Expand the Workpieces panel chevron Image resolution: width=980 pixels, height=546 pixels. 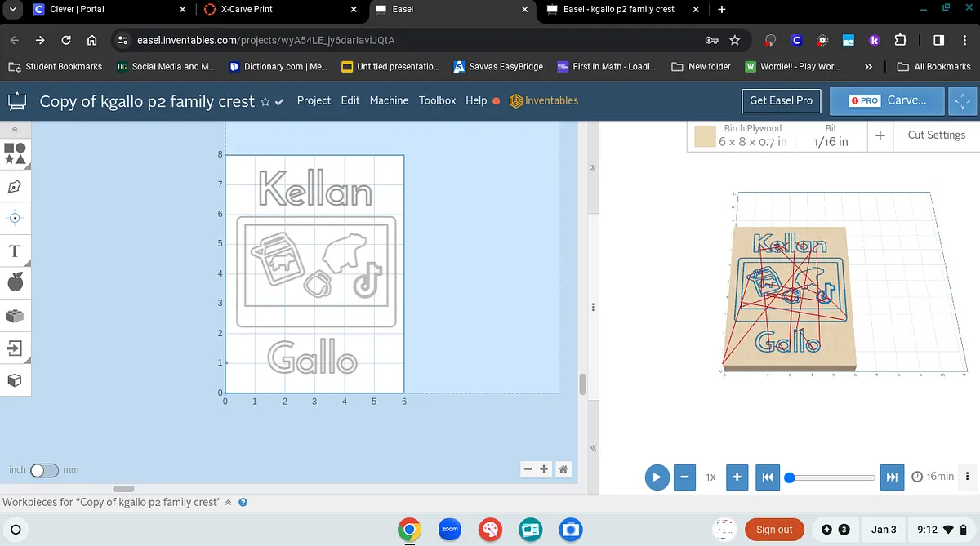(x=229, y=503)
